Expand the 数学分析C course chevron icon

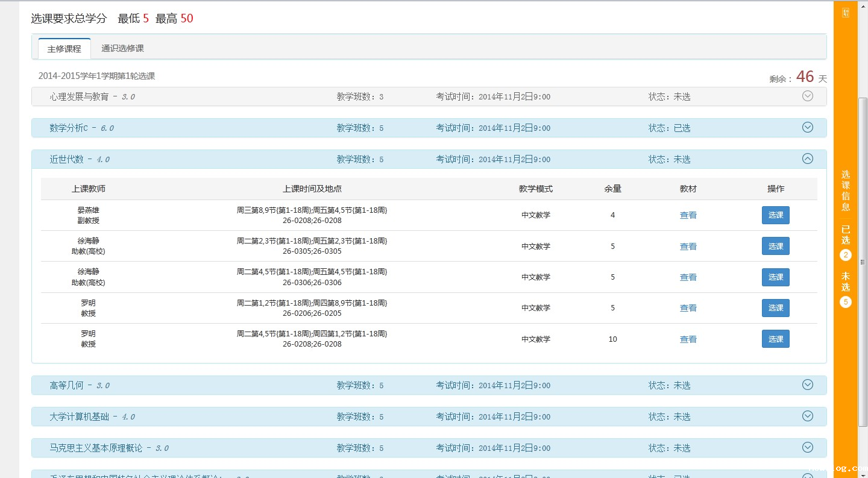808,127
